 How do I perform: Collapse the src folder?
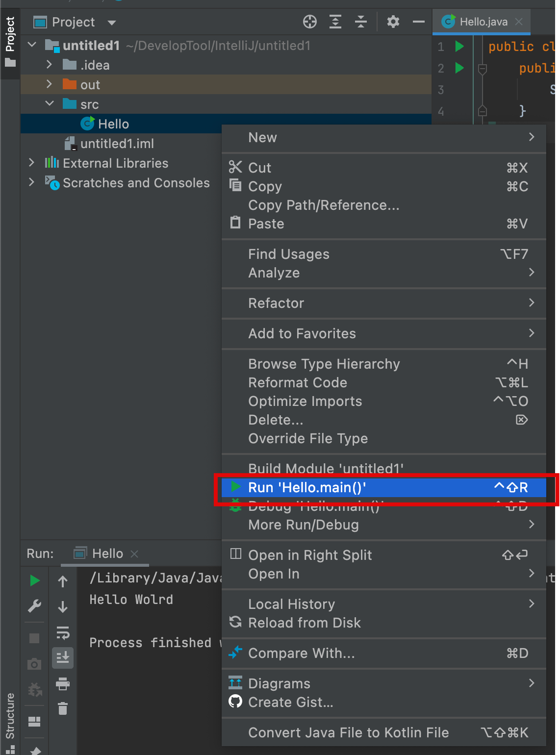(x=49, y=104)
